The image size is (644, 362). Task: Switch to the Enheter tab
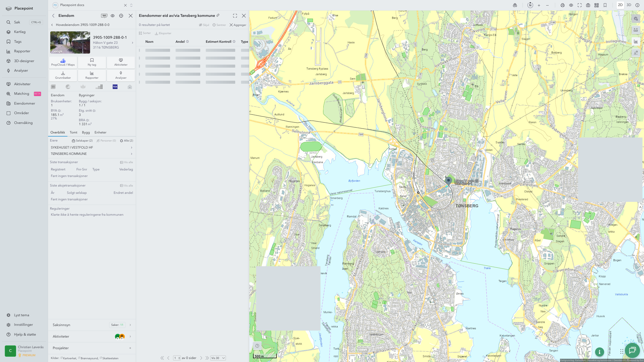100,132
